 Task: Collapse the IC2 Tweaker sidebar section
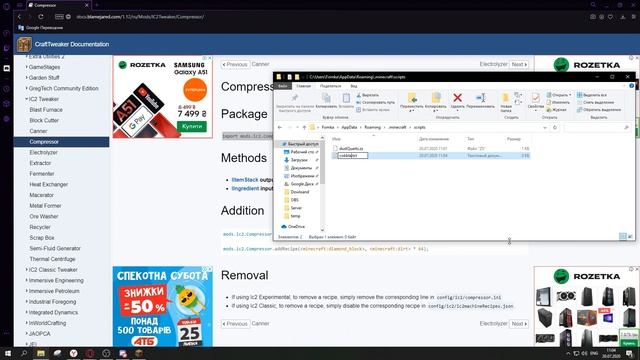point(27,99)
